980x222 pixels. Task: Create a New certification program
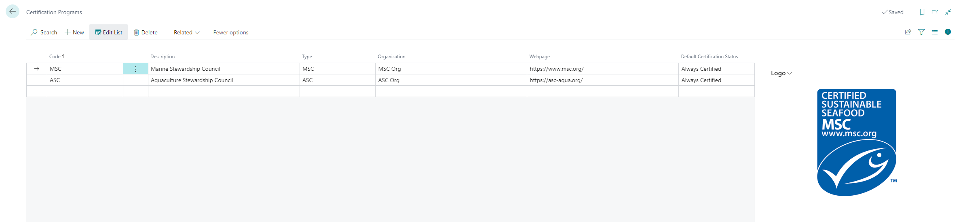[x=74, y=32]
